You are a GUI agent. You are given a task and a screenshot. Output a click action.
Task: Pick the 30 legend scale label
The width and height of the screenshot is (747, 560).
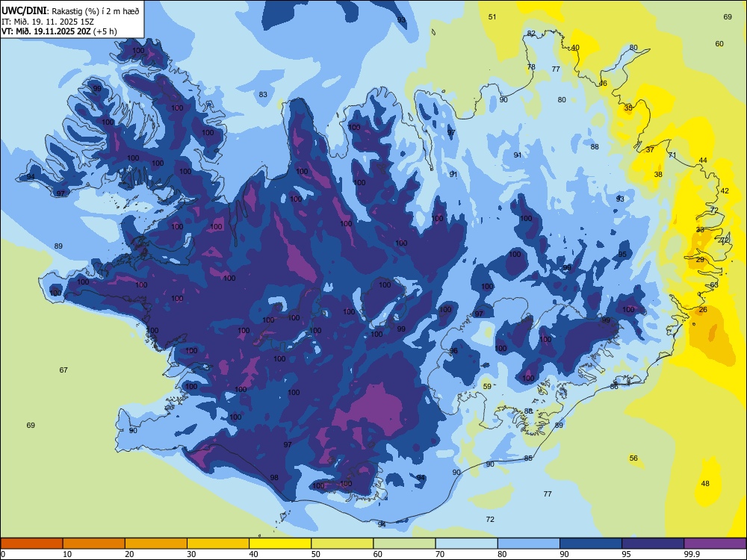point(191,554)
